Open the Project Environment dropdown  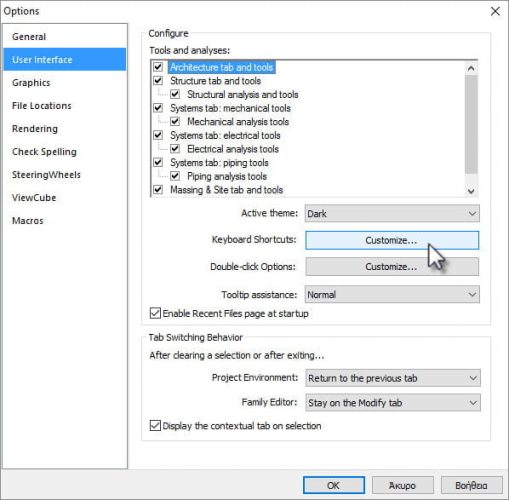tap(393, 378)
